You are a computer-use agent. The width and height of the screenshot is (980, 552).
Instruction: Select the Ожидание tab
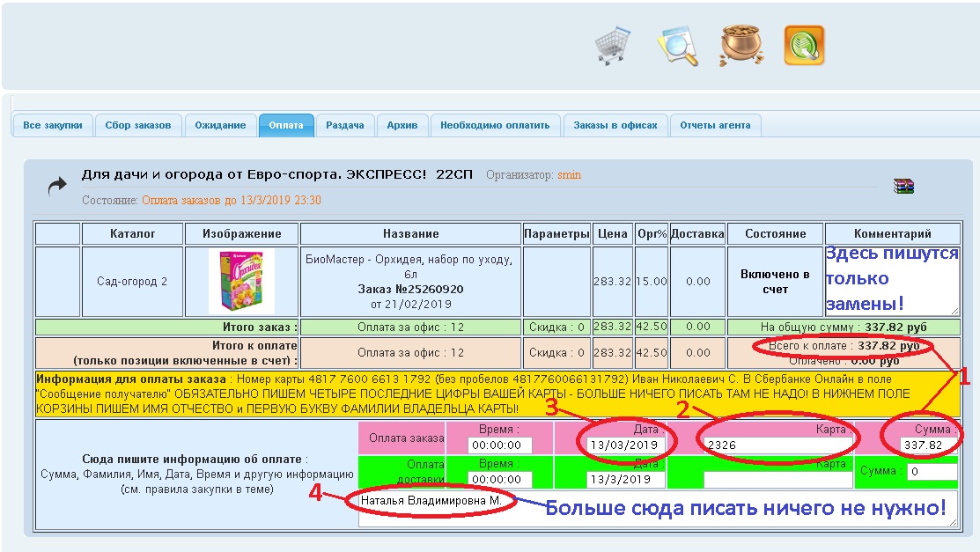coord(220,126)
